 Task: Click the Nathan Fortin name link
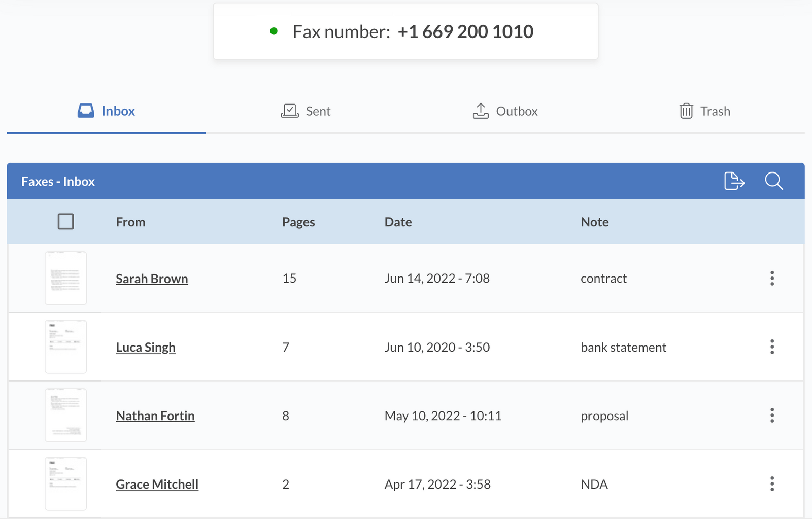tap(155, 416)
